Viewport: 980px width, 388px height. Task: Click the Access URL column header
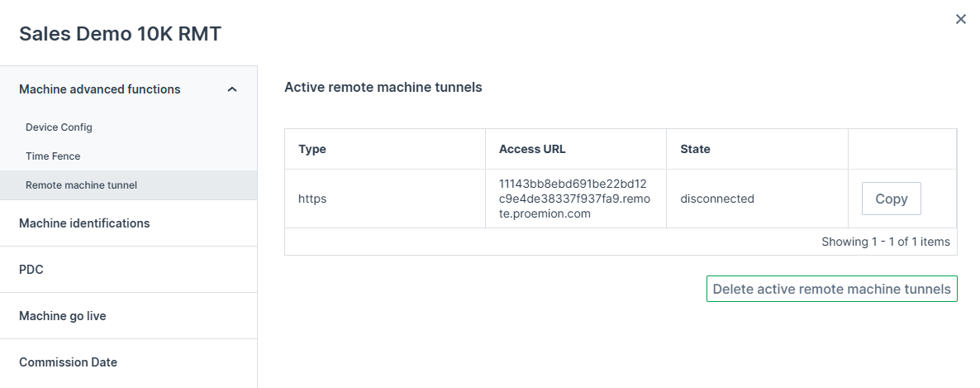(532, 150)
